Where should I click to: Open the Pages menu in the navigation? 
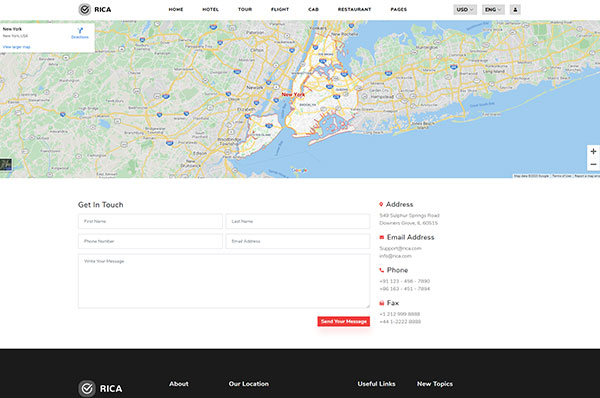tap(399, 10)
